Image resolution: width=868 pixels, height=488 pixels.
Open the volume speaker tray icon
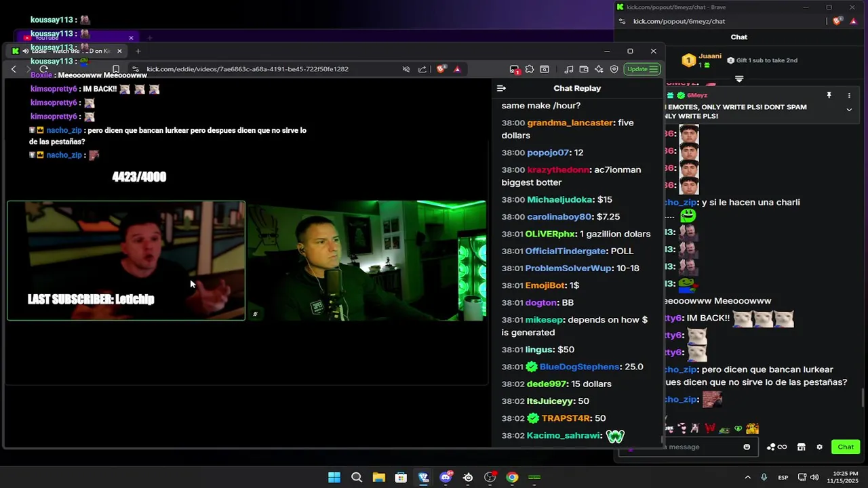(814, 477)
